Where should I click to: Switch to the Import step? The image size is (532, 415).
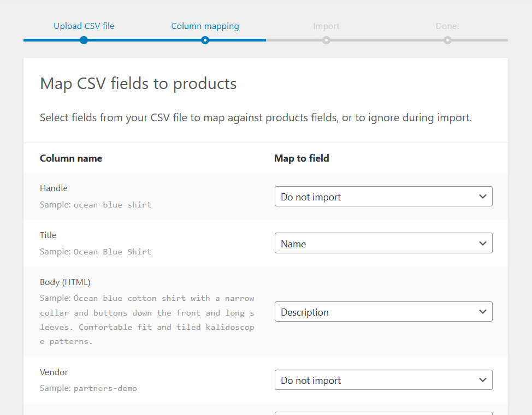pyautogui.click(x=326, y=26)
